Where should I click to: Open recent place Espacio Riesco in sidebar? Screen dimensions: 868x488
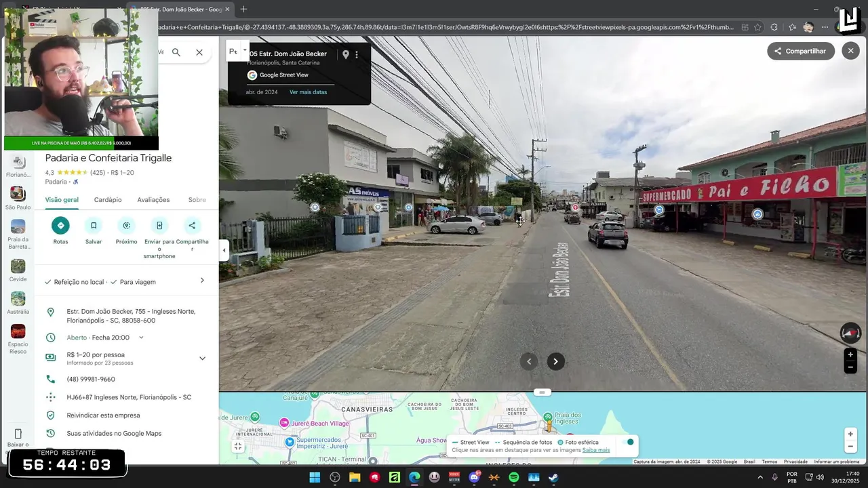coord(18,339)
